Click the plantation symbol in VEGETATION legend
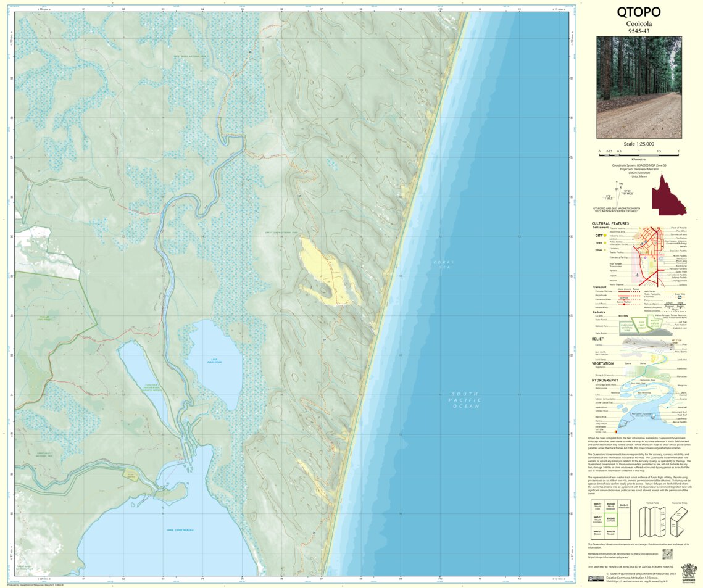Screen dimensions: 703x588 [x=667, y=377]
